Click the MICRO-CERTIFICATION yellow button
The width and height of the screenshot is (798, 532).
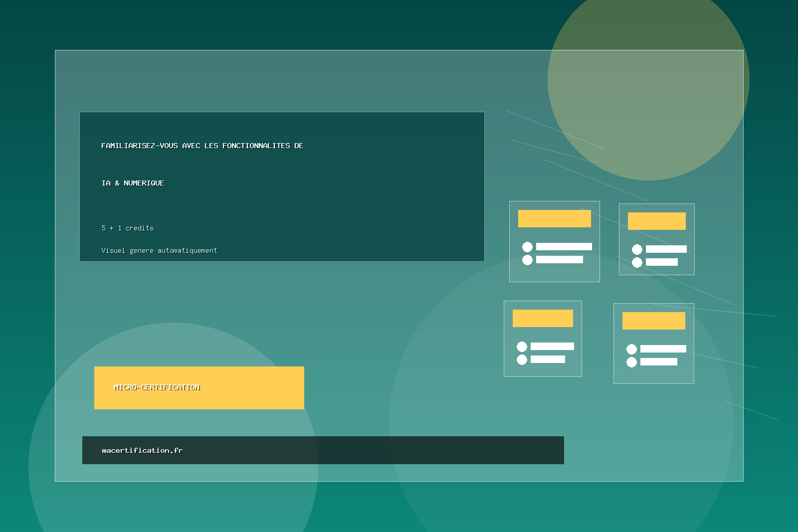pyautogui.click(x=199, y=388)
